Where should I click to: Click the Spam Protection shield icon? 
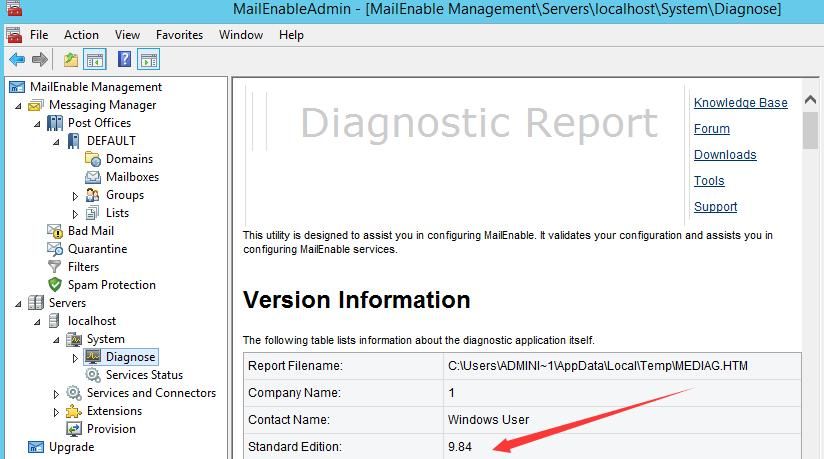tap(55, 285)
